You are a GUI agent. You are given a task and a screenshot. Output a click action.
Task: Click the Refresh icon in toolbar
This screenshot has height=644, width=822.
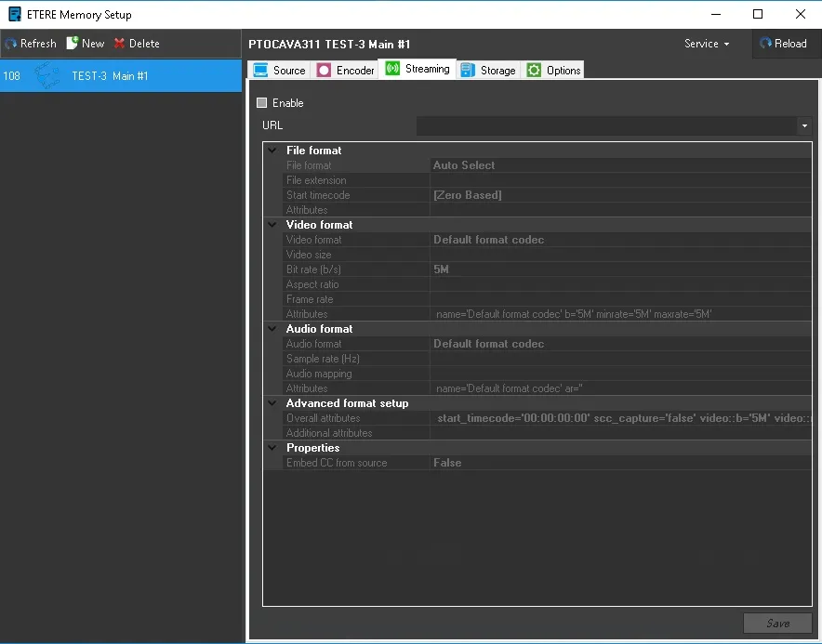(10, 44)
